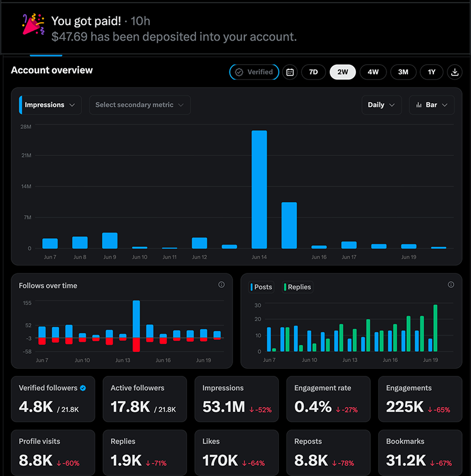Select the 4W time range
Image resolution: width=471 pixels, height=476 pixels.
tap(373, 72)
